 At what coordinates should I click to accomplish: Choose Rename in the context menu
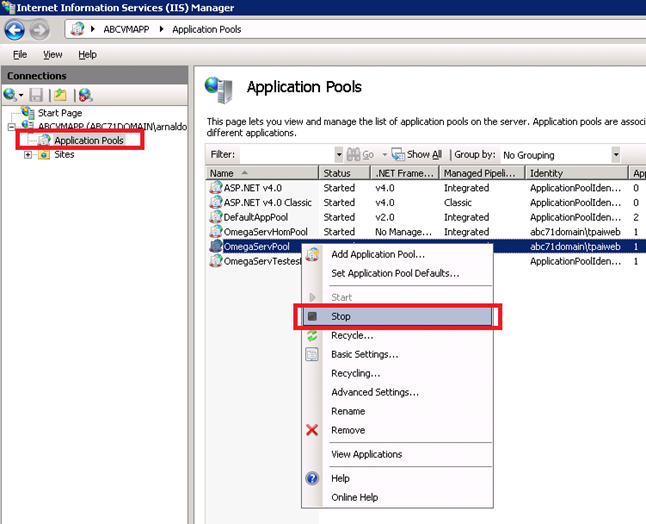[348, 412]
